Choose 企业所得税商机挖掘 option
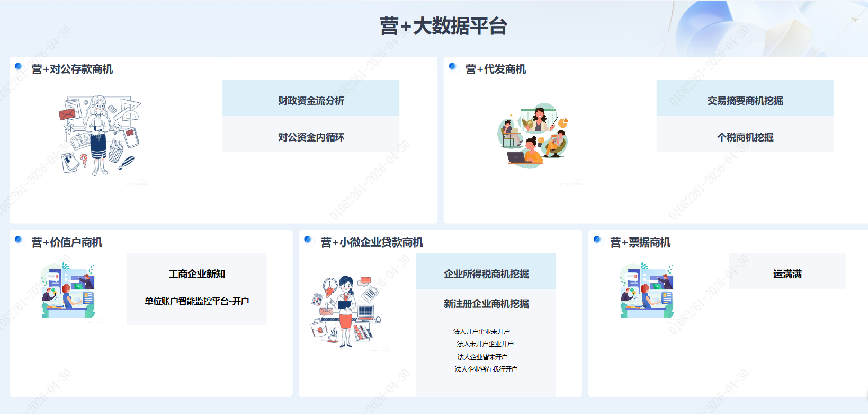 pos(486,271)
